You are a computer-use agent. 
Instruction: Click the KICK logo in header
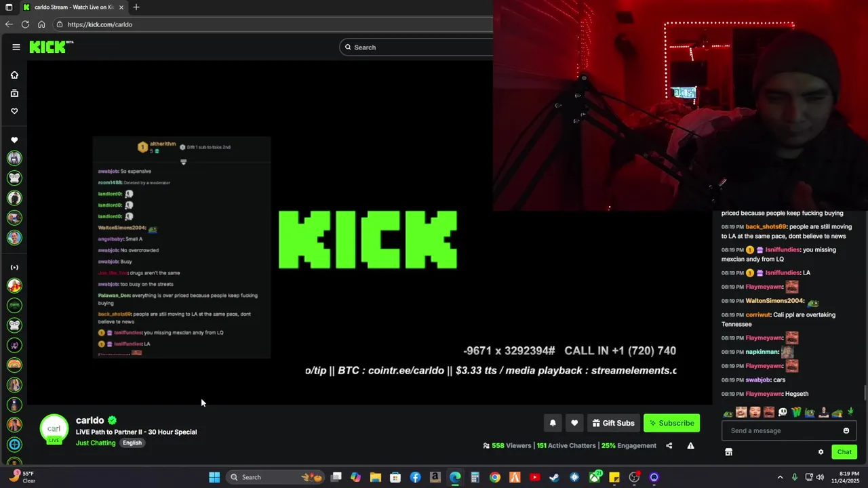[x=51, y=47]
